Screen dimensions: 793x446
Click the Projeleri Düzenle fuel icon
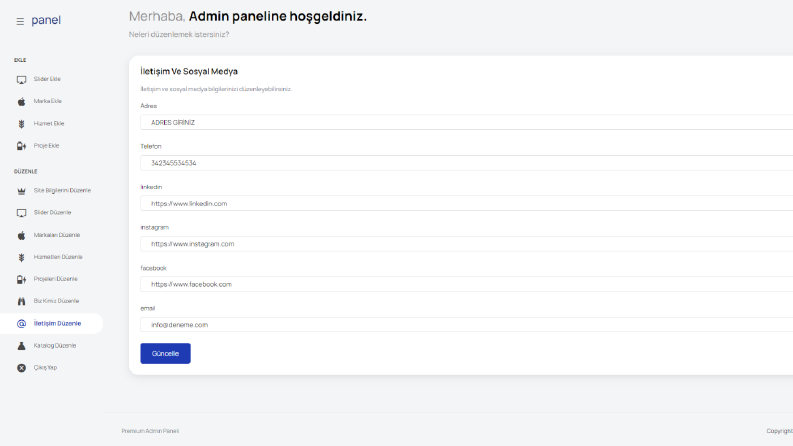coord(21,279)
